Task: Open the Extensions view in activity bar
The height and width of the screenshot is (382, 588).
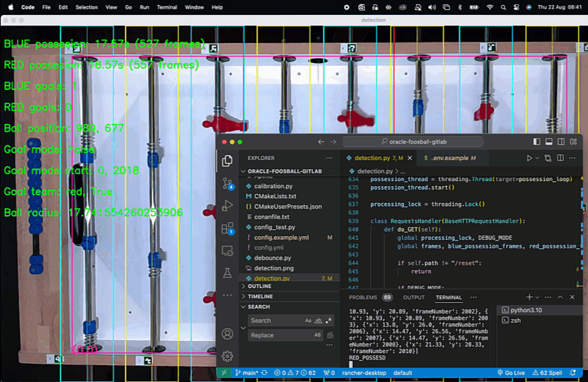Action: (x=227, y=228)
